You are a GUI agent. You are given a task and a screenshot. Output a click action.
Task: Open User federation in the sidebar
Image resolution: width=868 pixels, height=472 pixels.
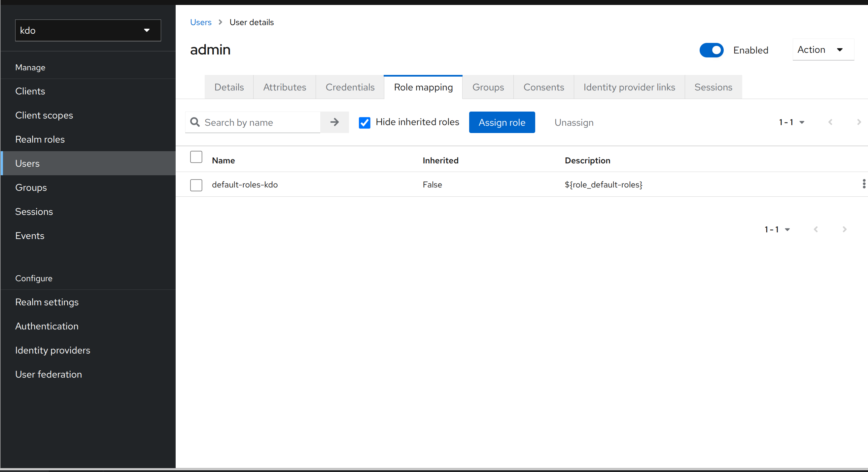[88, 374]
